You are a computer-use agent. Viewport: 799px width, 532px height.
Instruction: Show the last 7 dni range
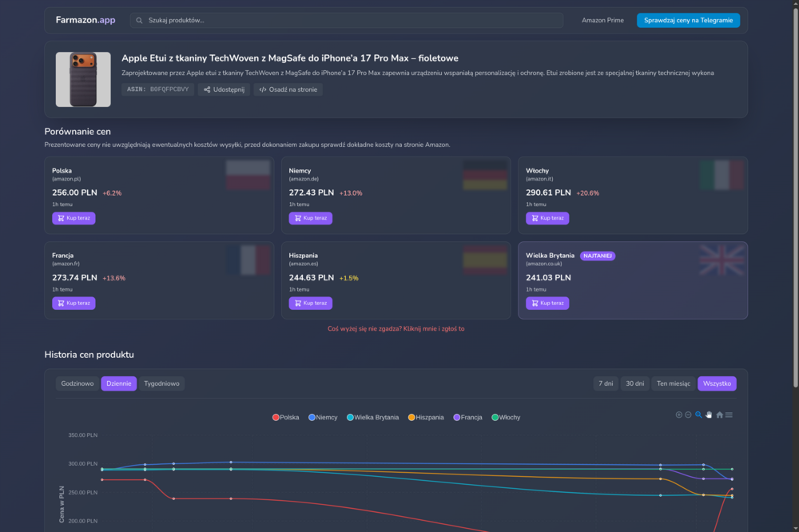pos(606,383)
